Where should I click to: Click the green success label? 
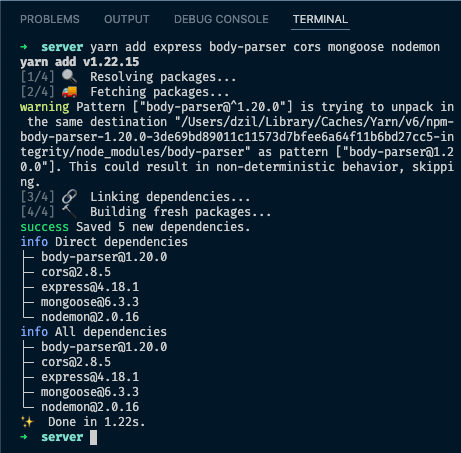tap(44, 227)
